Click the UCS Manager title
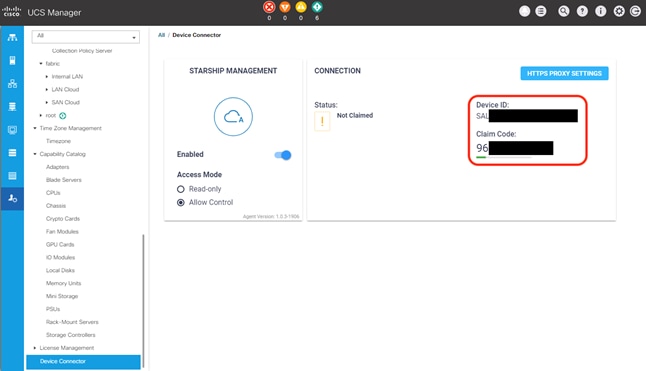 click(x=54, y=13)
